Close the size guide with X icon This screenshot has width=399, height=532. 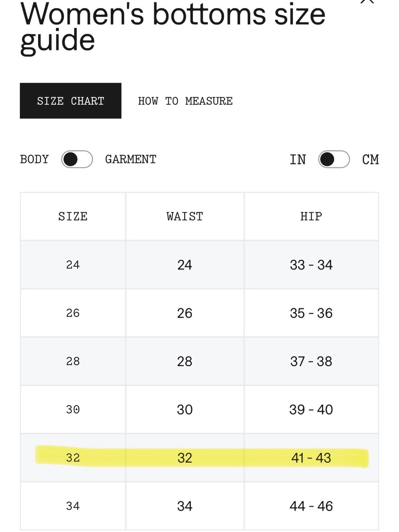(367, 1)
